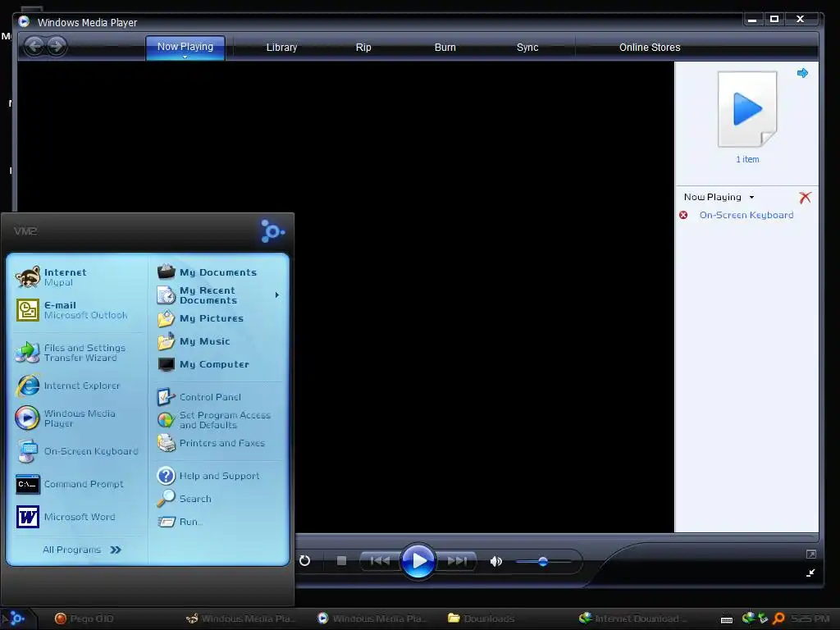Expand the Now Playing tab dropdown arrow
Viewport: 840px width, 630px height.
pos(185,57)
